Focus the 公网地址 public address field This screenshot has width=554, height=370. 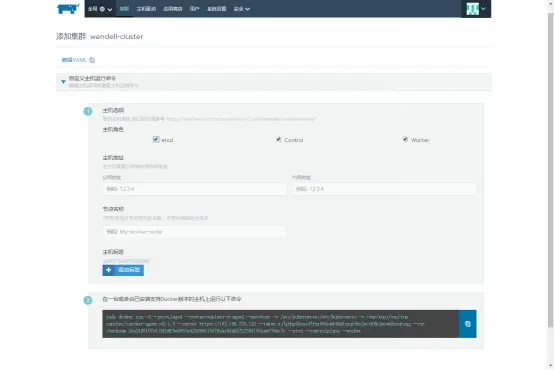pyautogui.click(x=194, y=189)
